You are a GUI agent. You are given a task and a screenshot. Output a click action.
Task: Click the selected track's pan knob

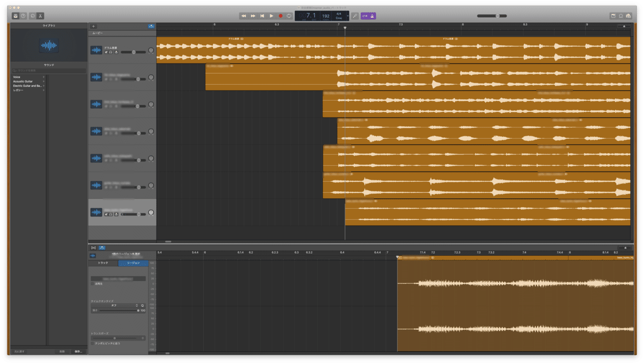click(x=151, y=212)
